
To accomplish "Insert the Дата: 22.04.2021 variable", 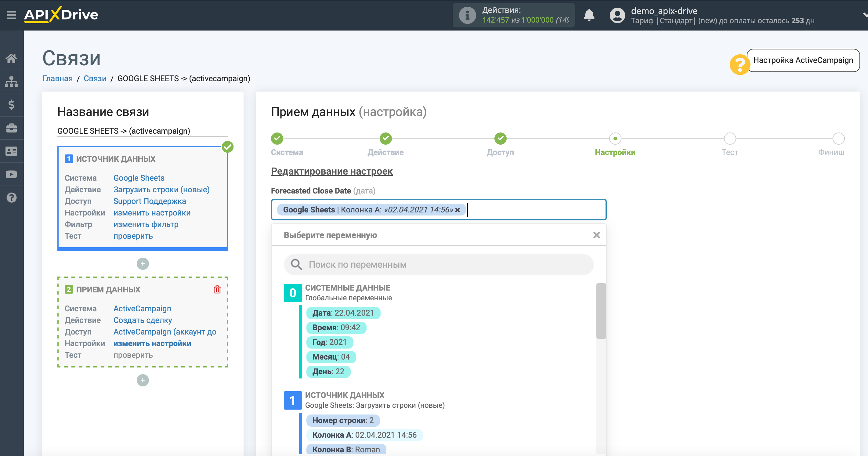I will 343,313.
